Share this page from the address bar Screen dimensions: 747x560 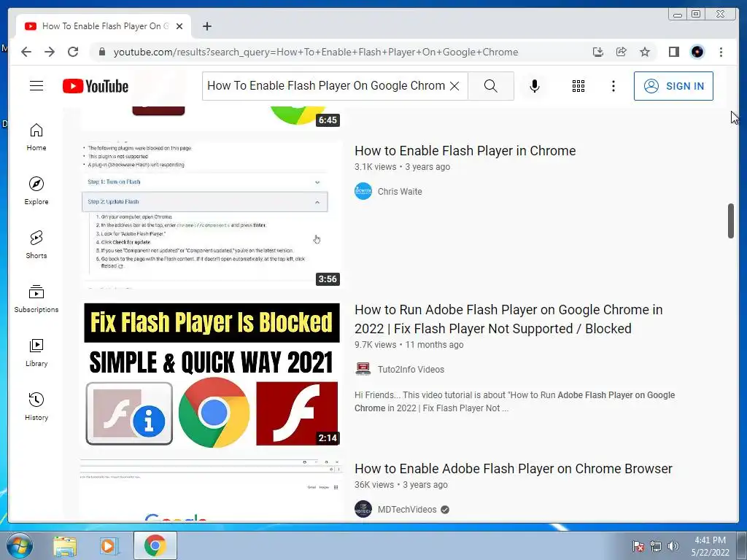click(x=622, y=52)
